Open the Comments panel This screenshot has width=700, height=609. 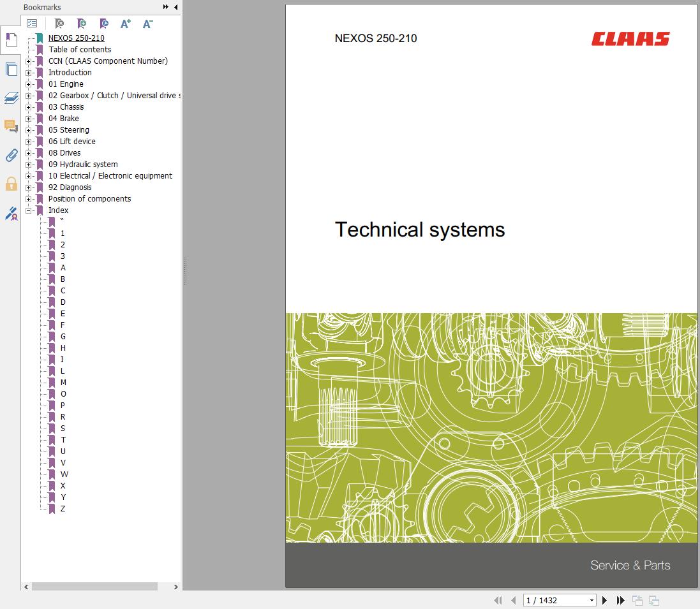(11, 126)
